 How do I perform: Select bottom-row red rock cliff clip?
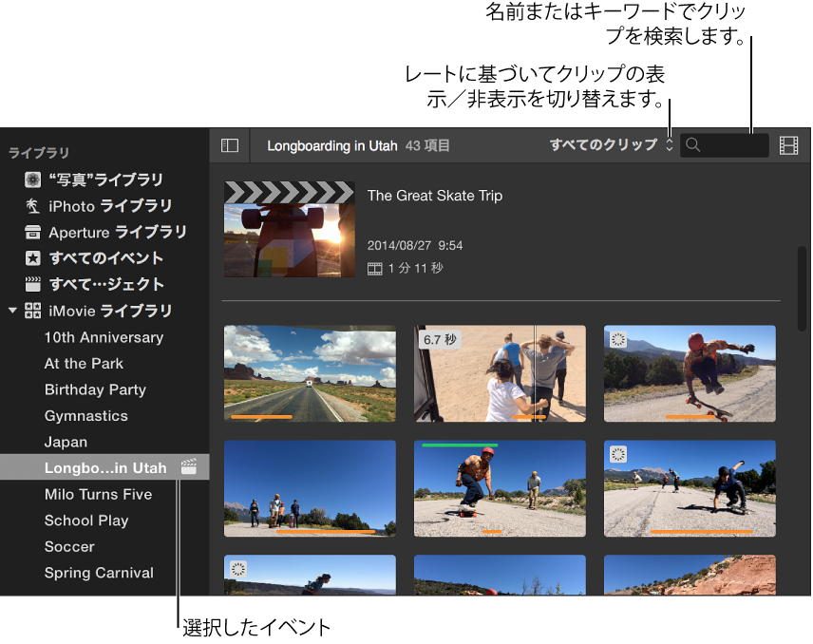(x=690, y=575)
